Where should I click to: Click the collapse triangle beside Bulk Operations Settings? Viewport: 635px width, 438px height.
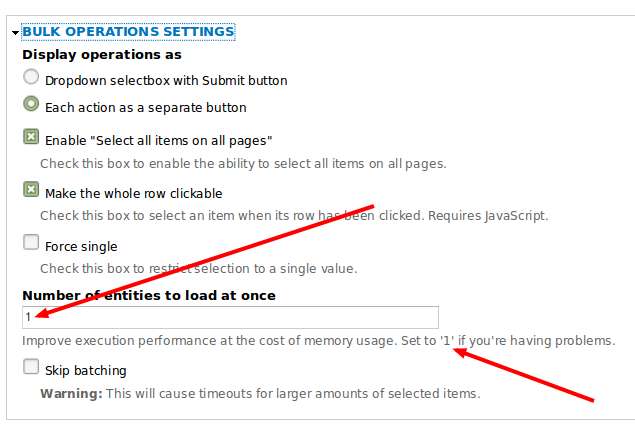pos(15,33)
